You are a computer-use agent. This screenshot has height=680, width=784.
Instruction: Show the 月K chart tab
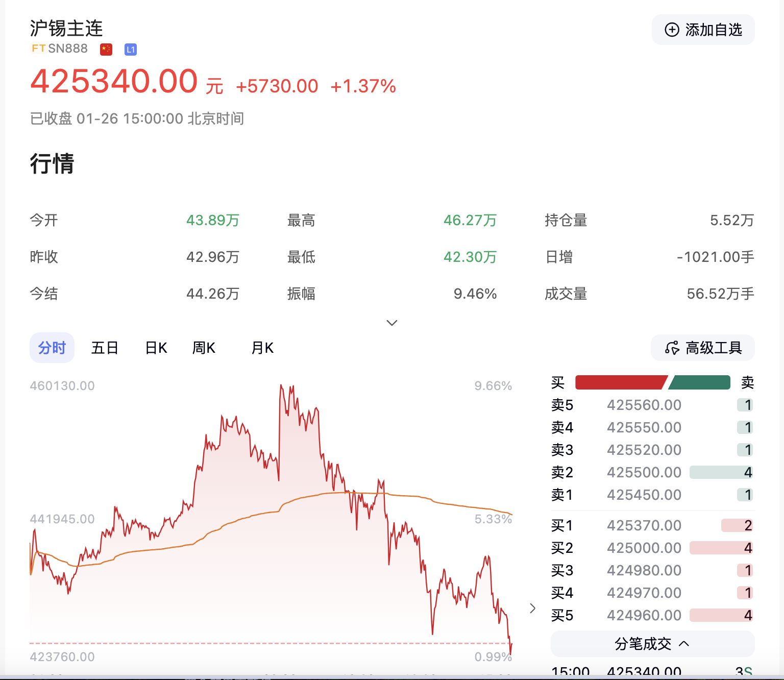tap(262, 348)
